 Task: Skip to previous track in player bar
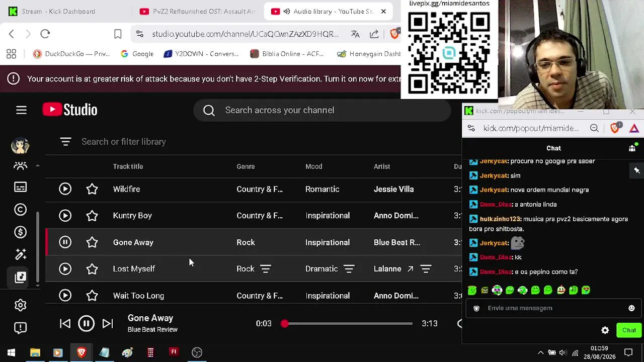(65, 324)
